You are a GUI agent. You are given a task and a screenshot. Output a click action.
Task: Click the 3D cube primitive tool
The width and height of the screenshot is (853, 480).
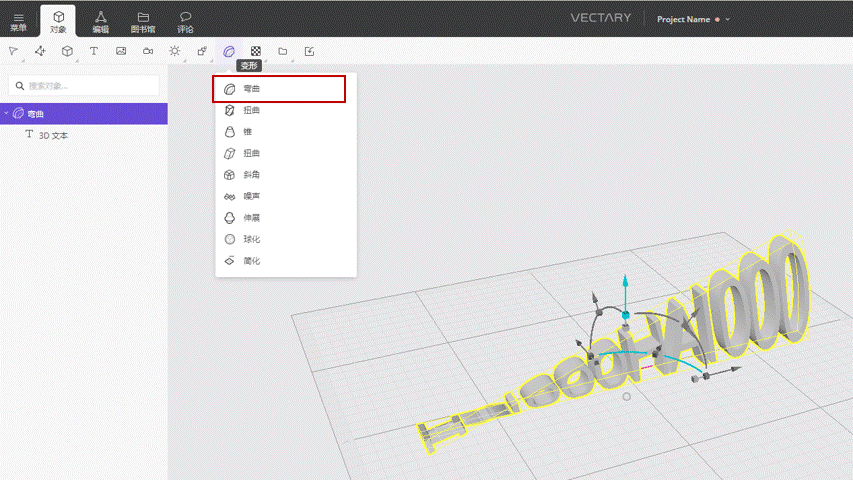pyautogui.click(x=67, y=51)
